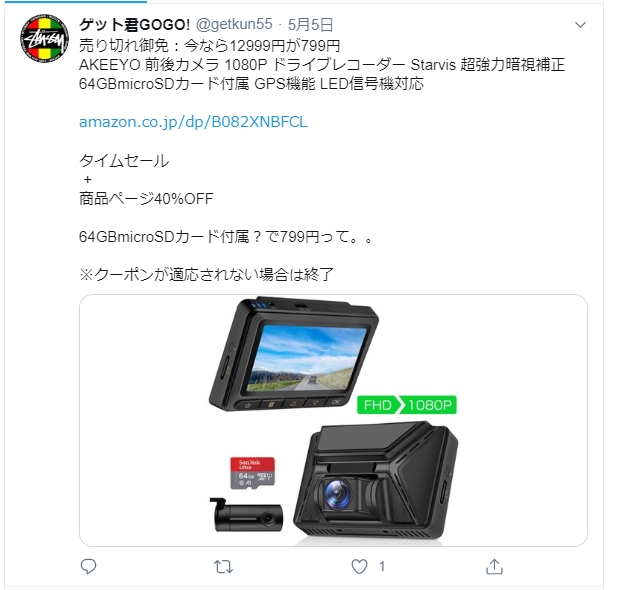
Task: Expand the tweet's more options chevron
Action: [x=580, y=25]
